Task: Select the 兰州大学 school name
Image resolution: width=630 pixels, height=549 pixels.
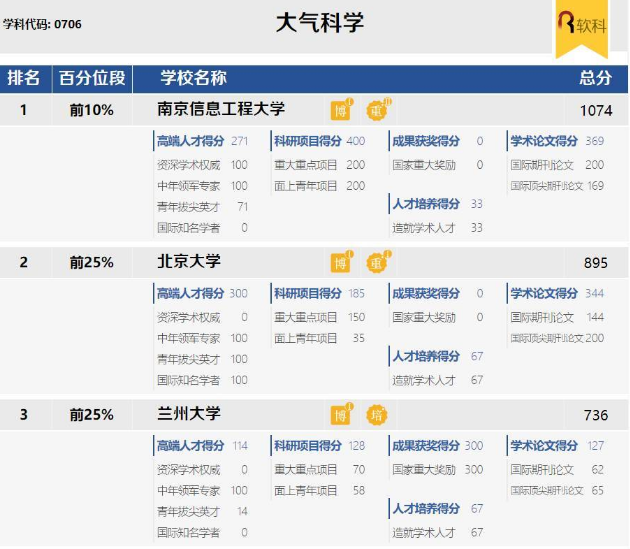Action: point(189,414)
